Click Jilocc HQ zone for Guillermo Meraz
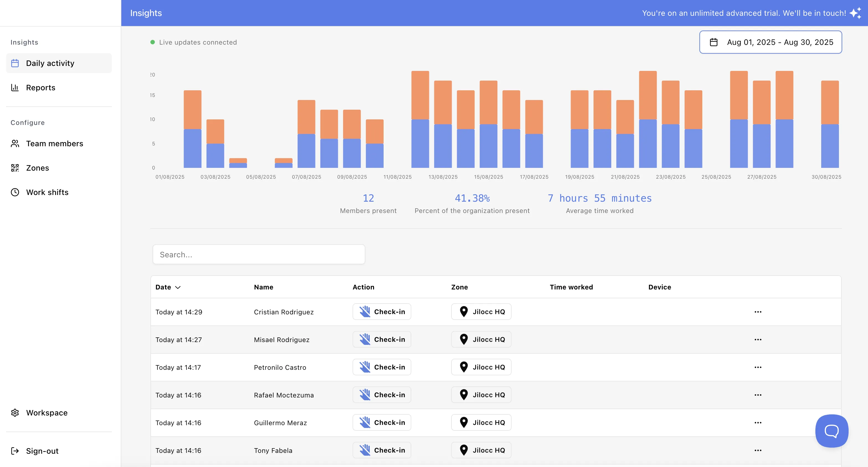 pyautogui.click(x=481, y=422)
